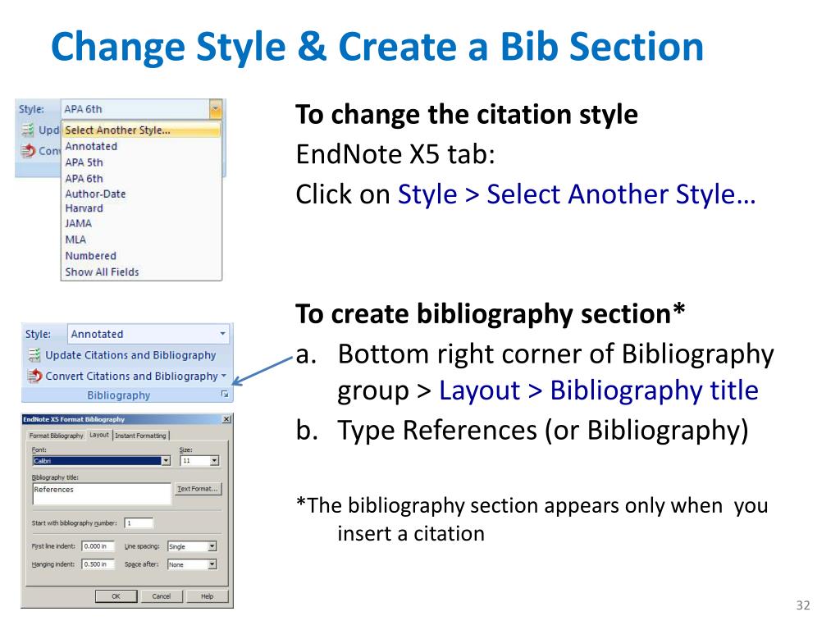Viewport: 840px width, 630px height.
Task: Click the Convert Citations and Bibliography icon
Action: 34,376
